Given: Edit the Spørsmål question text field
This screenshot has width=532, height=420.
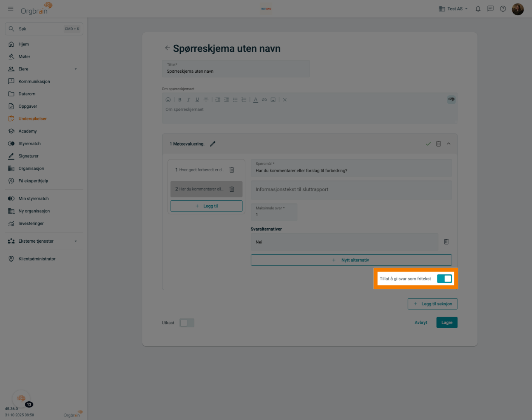Looking at the screenshot, I should tap(351, 168).
